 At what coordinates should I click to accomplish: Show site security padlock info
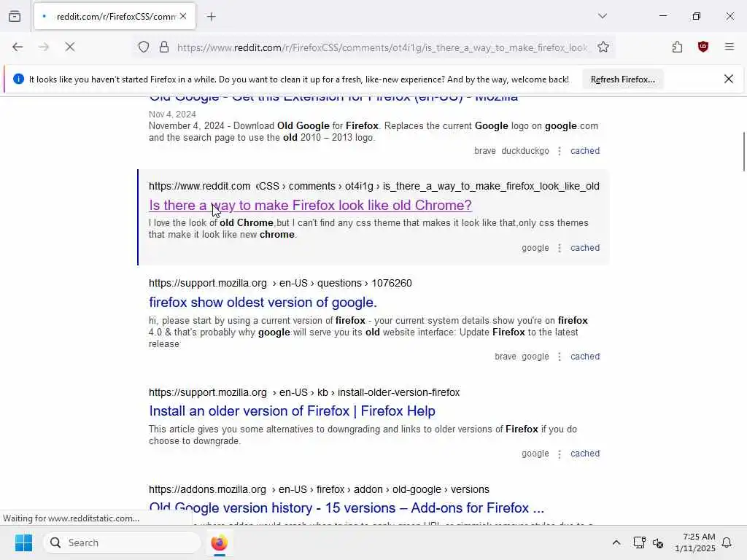point(164,47)
